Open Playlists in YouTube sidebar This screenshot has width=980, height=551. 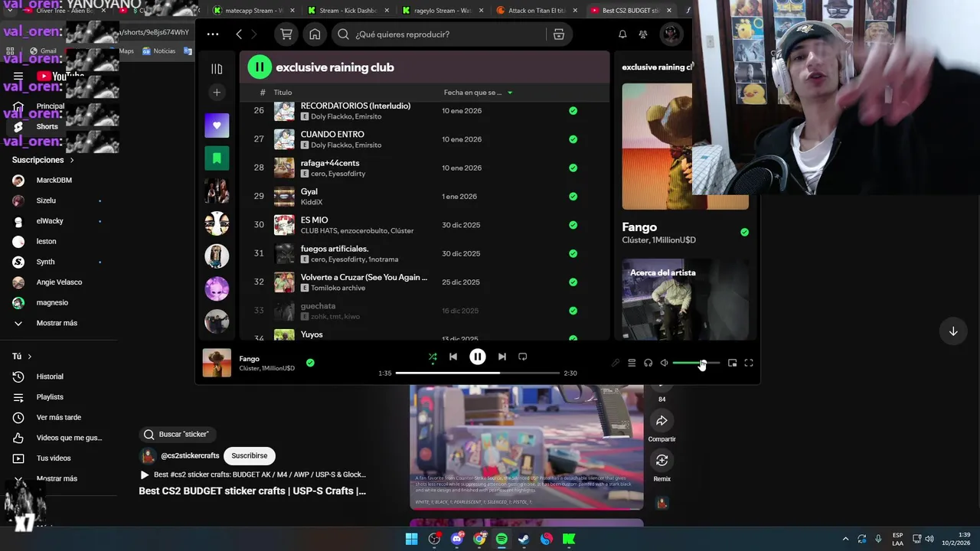50,397
